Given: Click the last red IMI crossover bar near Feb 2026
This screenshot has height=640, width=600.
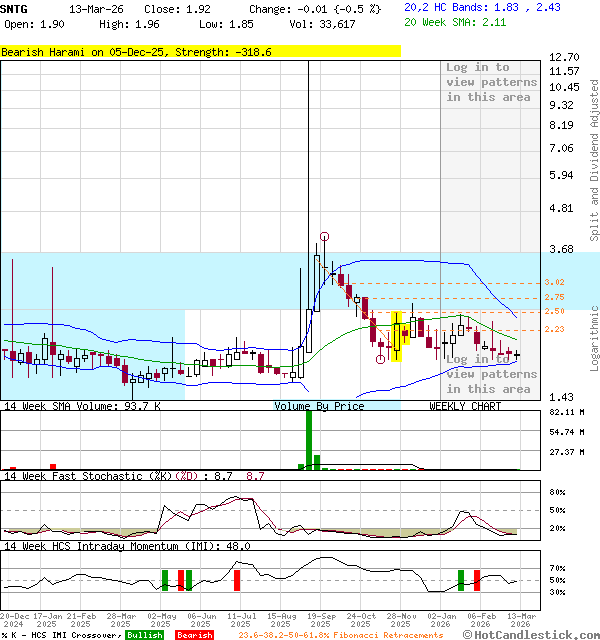Looking at the screenshot, I should click(477, 579).
